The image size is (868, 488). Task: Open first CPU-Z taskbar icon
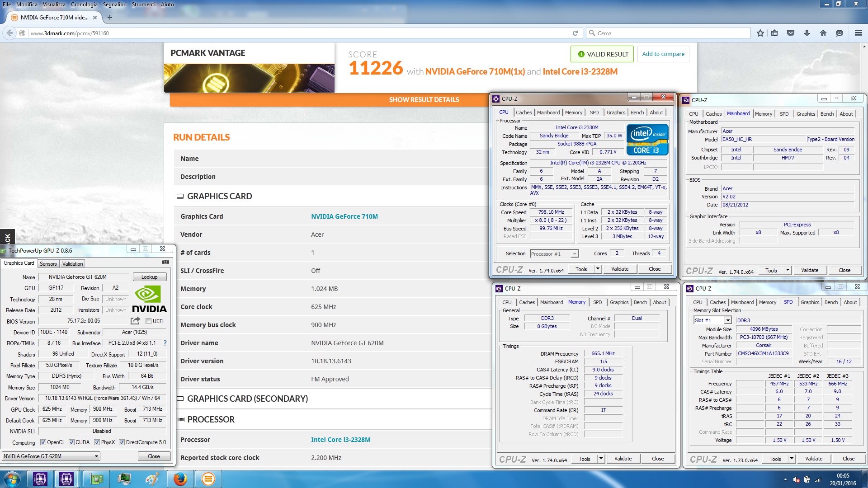(x=40, y=479)
